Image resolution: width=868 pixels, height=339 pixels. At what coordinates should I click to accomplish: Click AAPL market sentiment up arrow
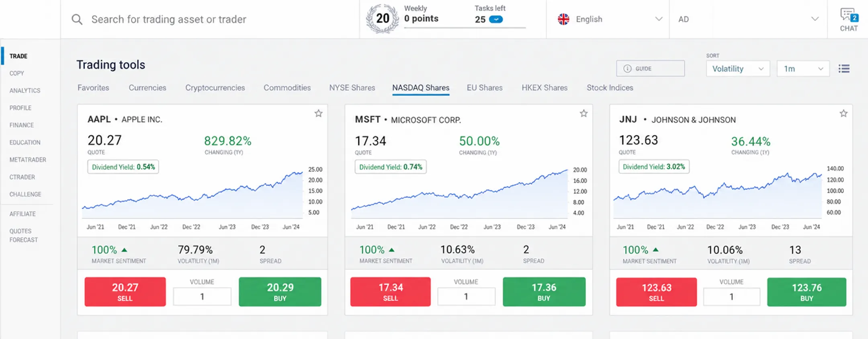click(124, 250)
